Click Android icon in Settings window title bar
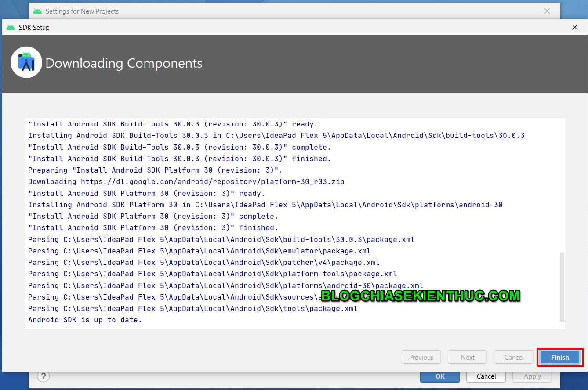The image size is (588, 390). click(37, 11)
